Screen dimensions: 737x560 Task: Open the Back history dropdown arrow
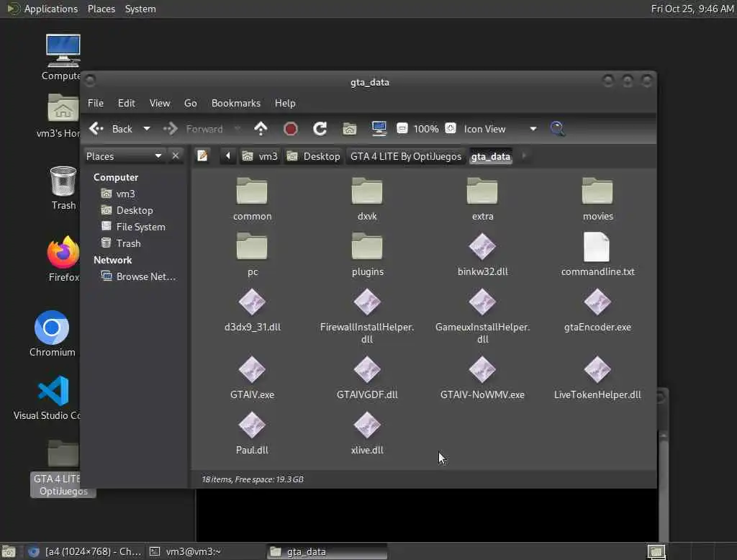click(147, 129)
